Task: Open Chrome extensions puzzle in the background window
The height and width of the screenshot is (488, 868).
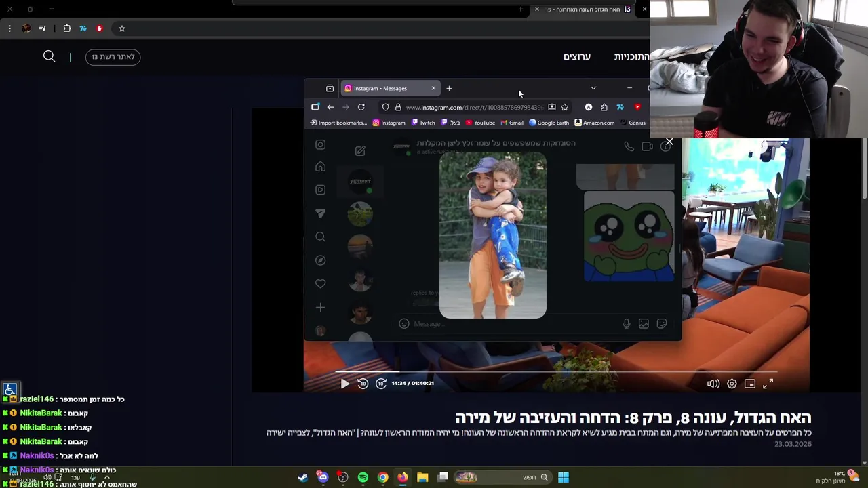Action: coord(66,28)
